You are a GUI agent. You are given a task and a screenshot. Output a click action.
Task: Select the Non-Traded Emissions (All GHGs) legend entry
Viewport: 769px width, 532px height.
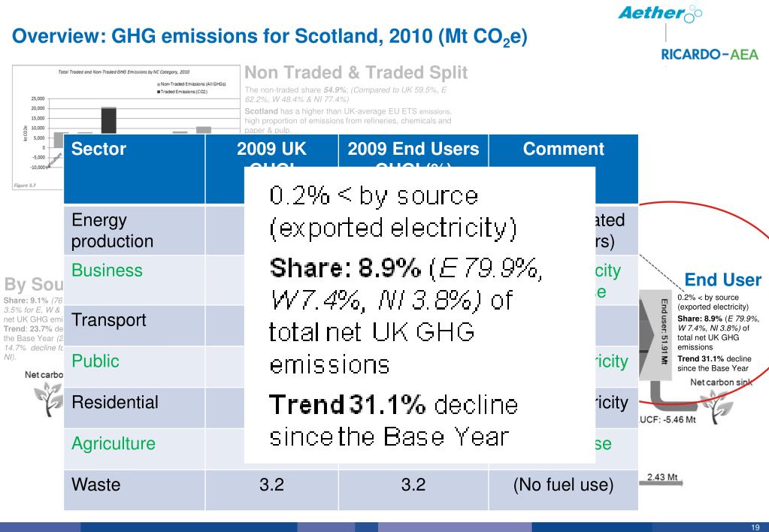click(x=191, y=84)
